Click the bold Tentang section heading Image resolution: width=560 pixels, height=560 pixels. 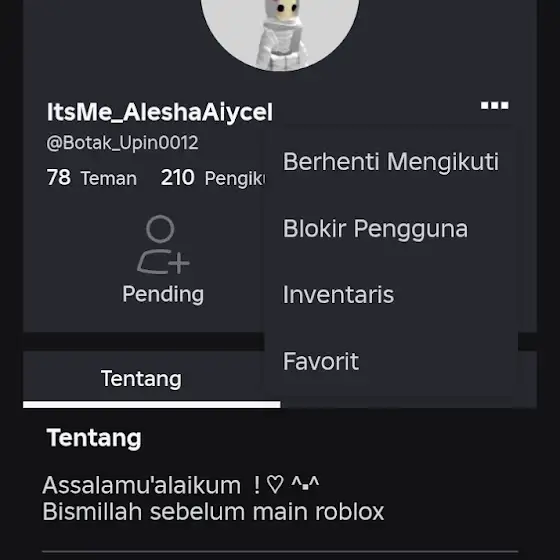pyautogui.click(x=94, y=438)
